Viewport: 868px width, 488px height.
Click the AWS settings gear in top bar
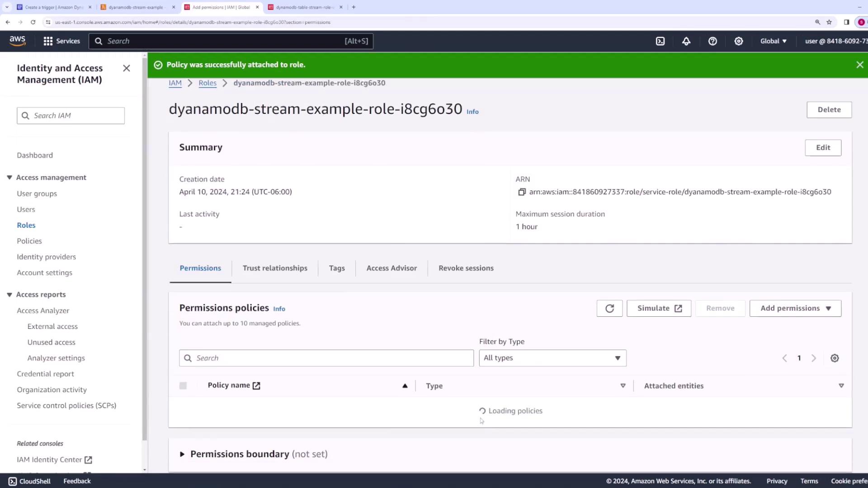coord(739,41)
